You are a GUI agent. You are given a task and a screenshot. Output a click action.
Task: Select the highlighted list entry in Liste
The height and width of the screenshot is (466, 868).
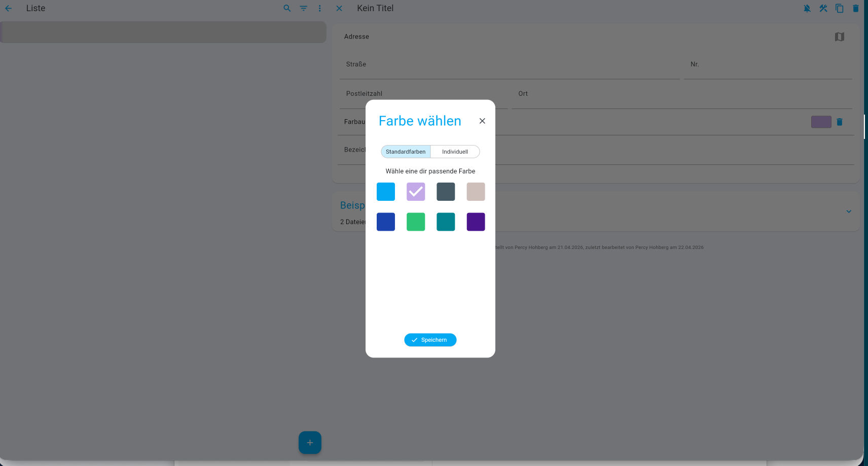pyautogui.click(x=163, y=32)
